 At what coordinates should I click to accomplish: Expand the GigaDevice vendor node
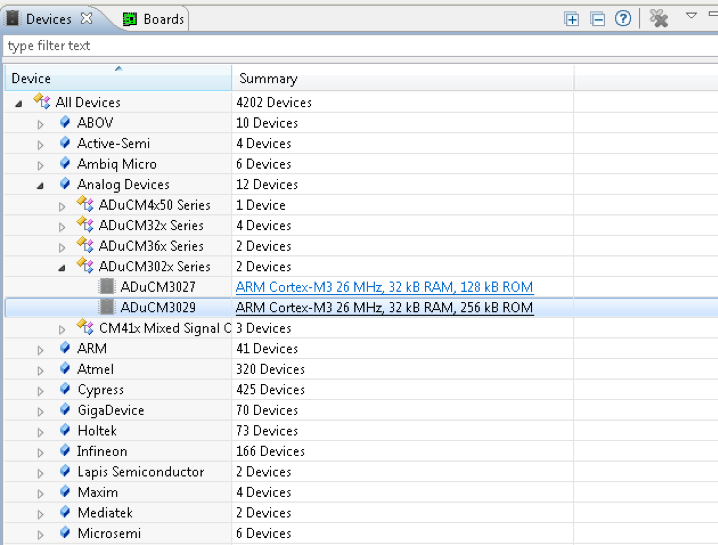coord(40,412)
